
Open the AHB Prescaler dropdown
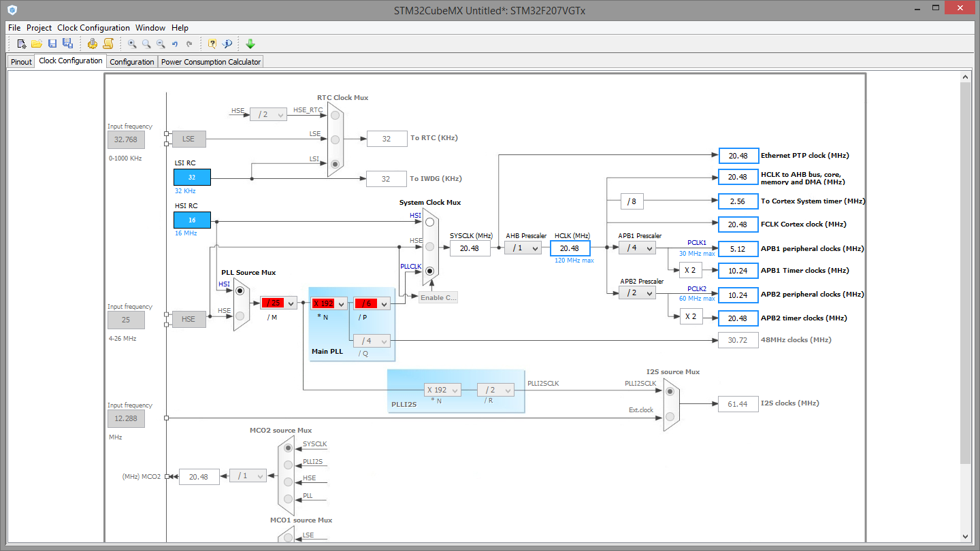point(523,248)
